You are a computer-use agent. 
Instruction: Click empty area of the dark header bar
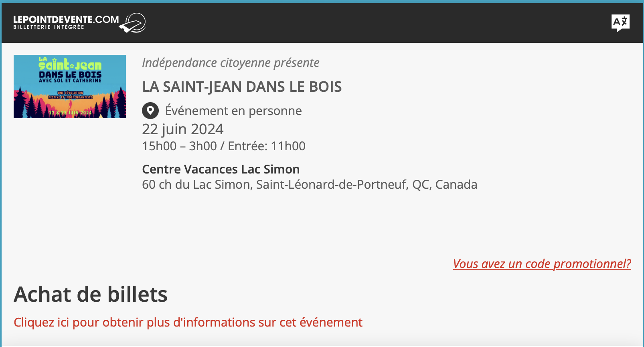(x=361, y=23)
